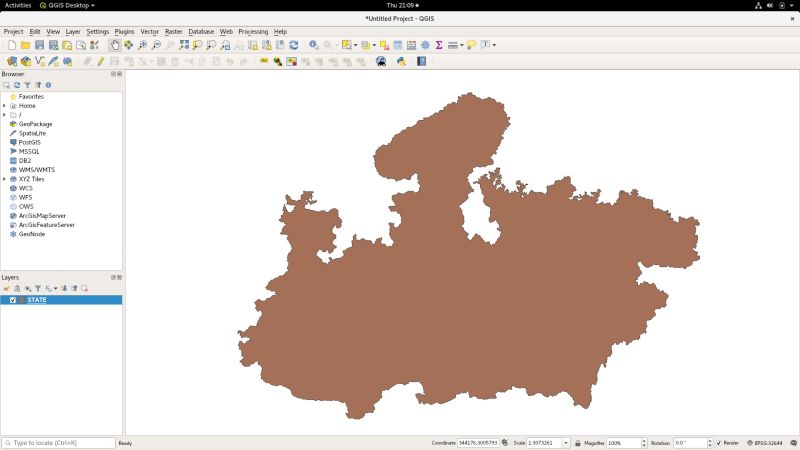Toggle mouse extents display next to Coordinate
The height and width of the screenshot is (450, 800).
tap(505, 443)
